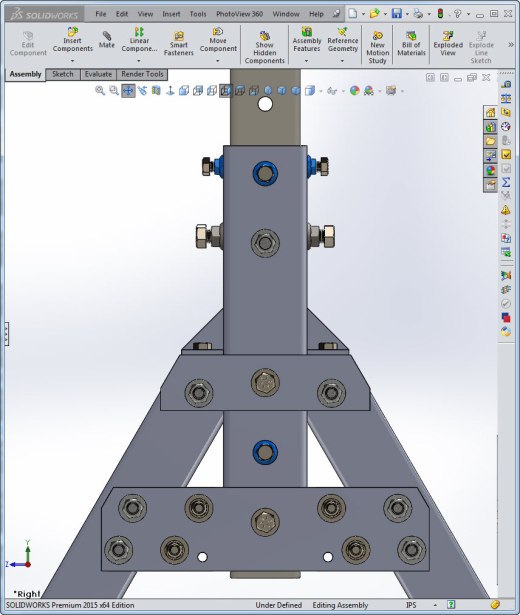Open Exploded View tool
This screenshot has width=520, height=615.
point(448,43)
